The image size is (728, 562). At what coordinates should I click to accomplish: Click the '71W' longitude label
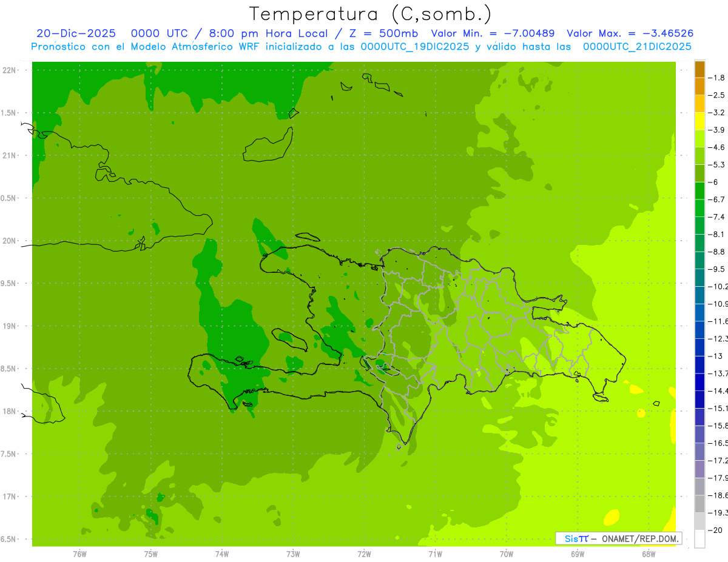(435, 554)
